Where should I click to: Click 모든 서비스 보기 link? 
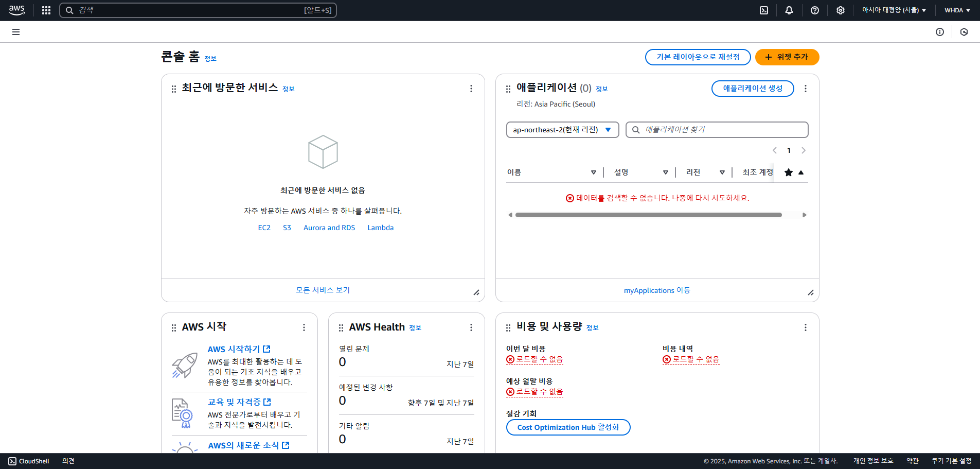tap(323, 290)
